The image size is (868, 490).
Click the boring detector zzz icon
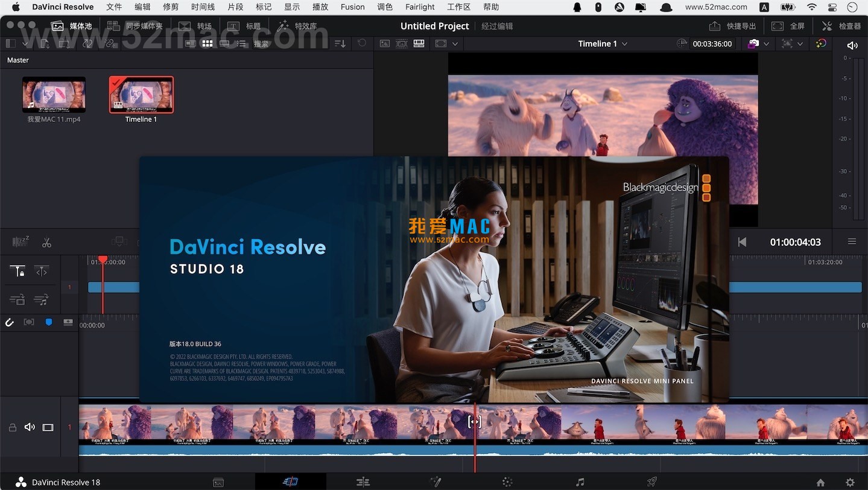coord(21,242)
